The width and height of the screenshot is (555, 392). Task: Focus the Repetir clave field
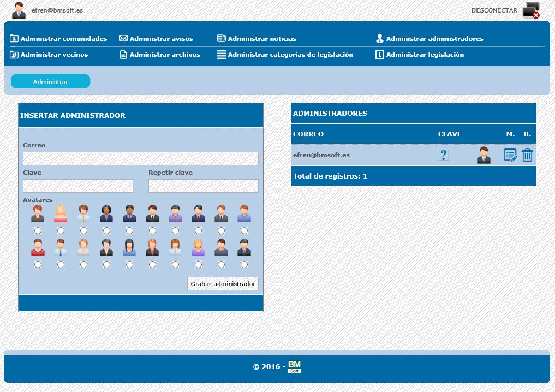click(x=204, y=186)
